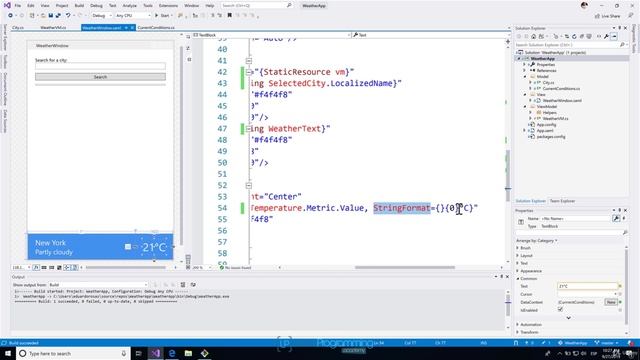640x360 pixels.
Task: Click the Solution Explorer Show All Files icon
Action: [x=589, y=36]
